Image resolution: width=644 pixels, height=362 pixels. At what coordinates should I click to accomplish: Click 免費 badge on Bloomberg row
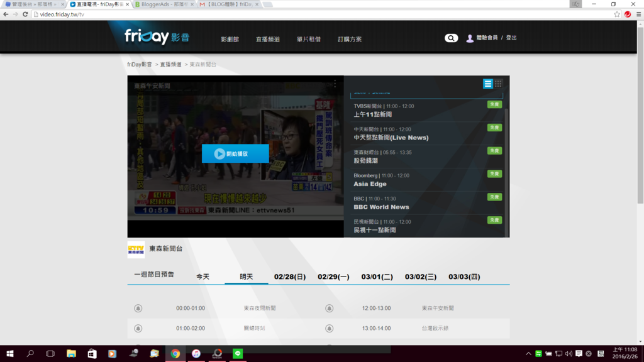coord(494,174)
